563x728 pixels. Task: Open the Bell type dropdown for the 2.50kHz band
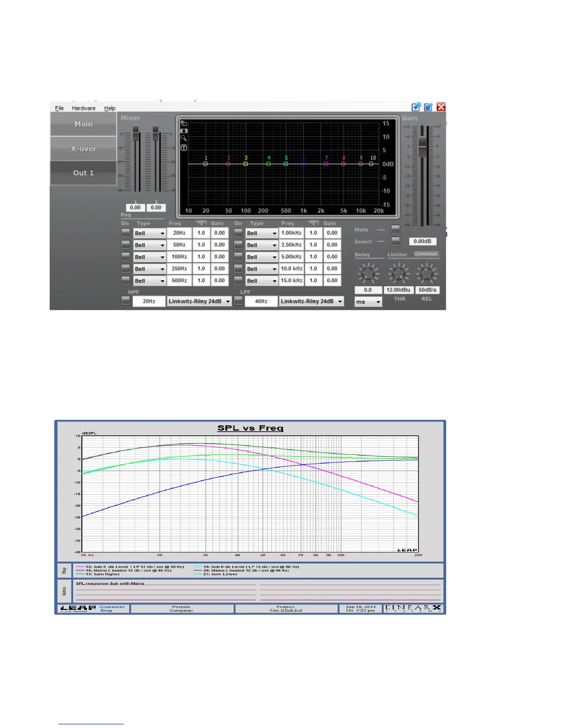pos(262,245)
